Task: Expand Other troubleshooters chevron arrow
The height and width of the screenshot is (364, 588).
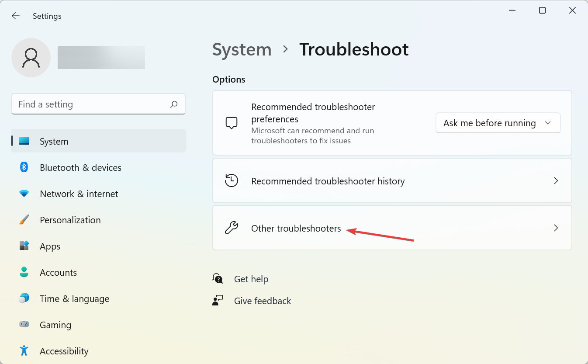Action: point(556,228)
